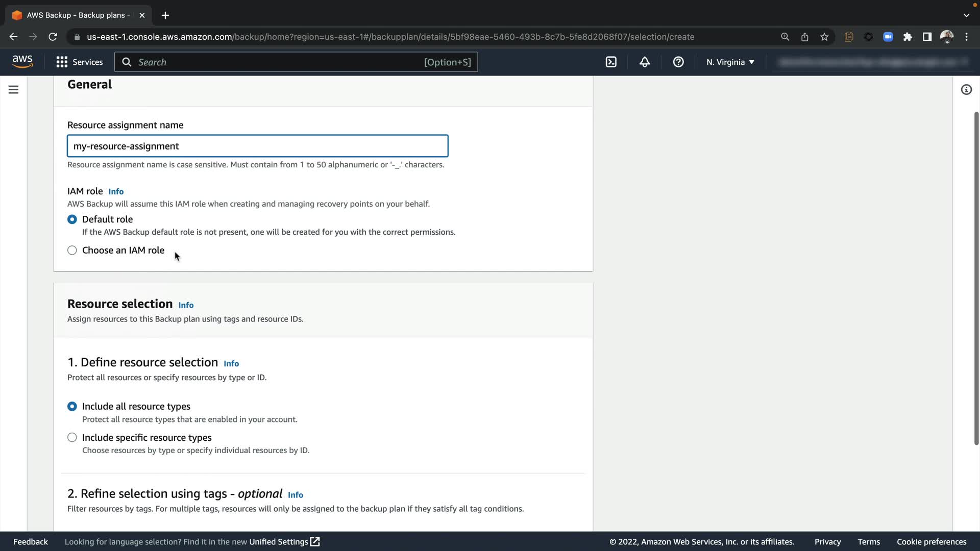Open AWS CloudShell icon
This screenshot has height=551, width=980.
(611, 62)
